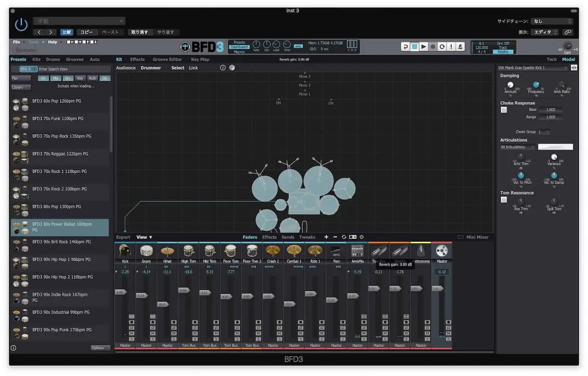Open DW Mardi Gras Sparkle Kick 1 dropdown

(533, 67)
